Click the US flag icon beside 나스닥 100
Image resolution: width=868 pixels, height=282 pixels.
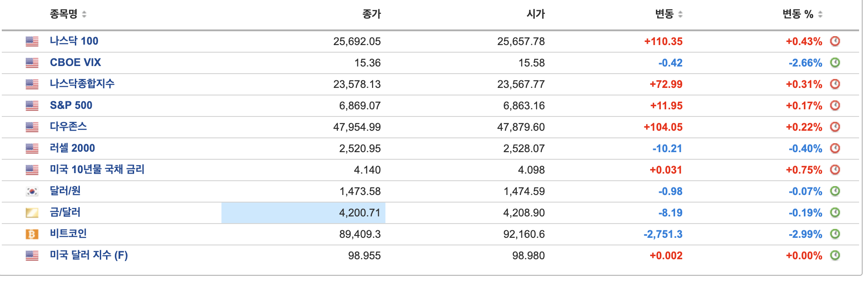coord(32,41)
